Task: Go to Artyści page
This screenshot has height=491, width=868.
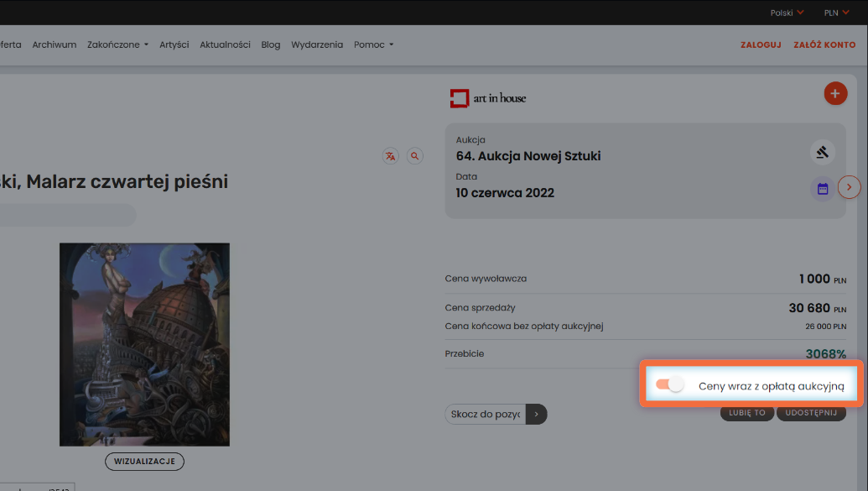Action: click(174, 44)
